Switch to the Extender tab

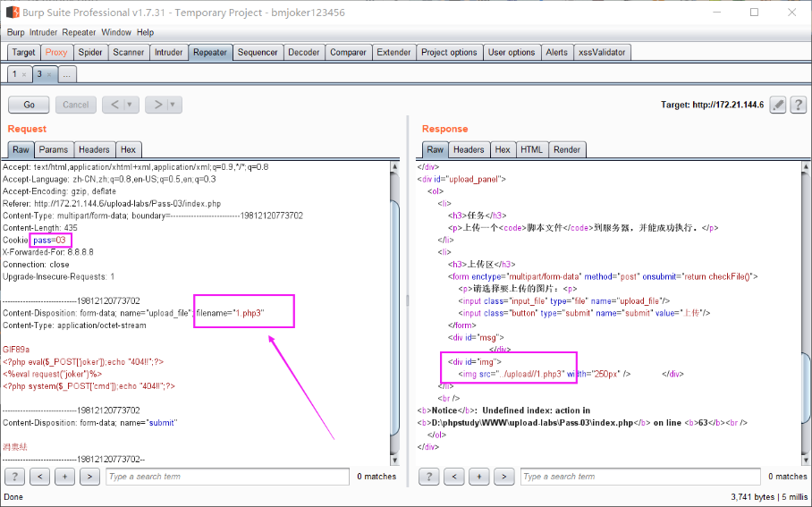point(393,52)
